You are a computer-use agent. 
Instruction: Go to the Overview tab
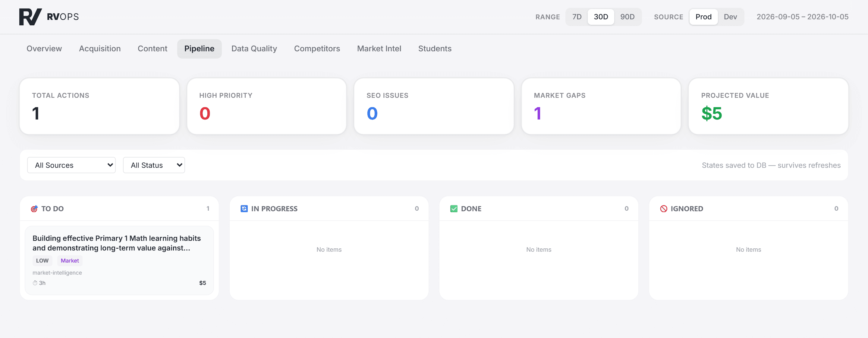click(44, 49)
